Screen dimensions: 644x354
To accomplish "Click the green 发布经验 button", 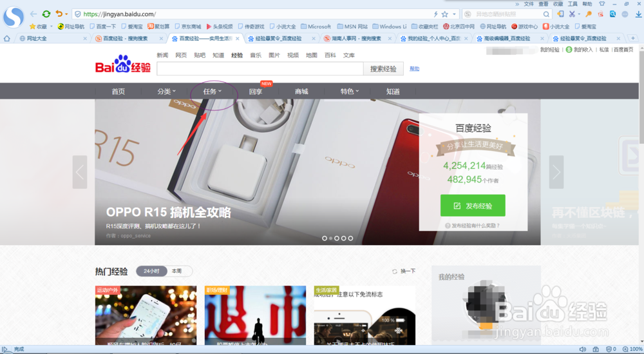I will pos(473,206).
